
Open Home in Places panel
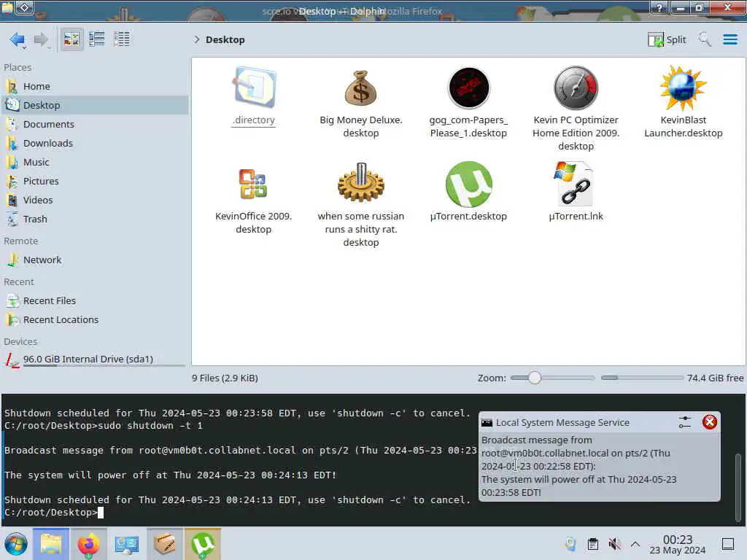[x=96, y=86]
